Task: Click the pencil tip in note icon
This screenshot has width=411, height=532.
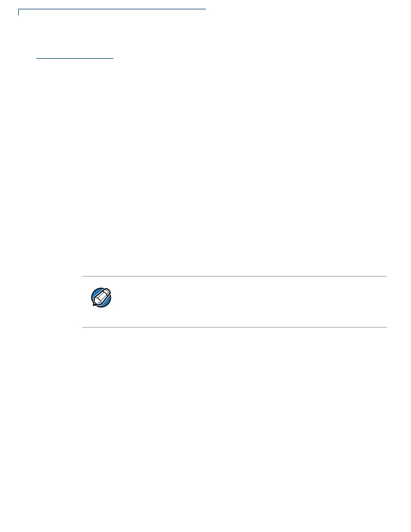Action: click(x=95, y=304)
